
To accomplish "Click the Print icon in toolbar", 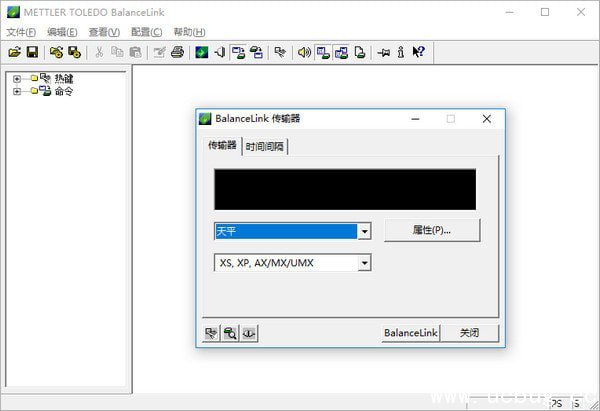I will (177, 52).
